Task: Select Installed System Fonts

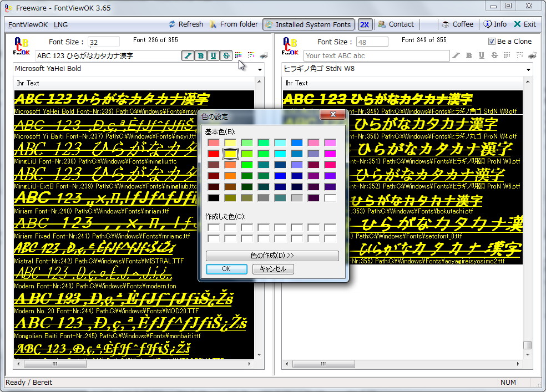Action: click(x=309, y=24)
